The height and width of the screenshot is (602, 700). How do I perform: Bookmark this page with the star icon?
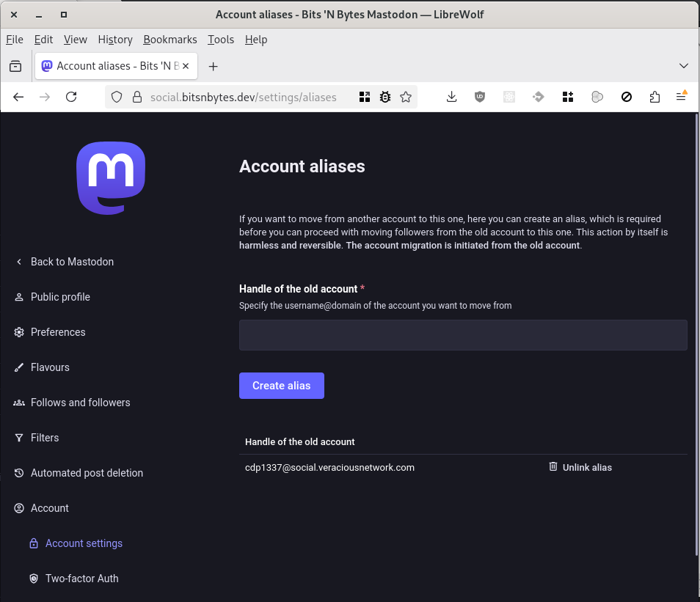406,97
